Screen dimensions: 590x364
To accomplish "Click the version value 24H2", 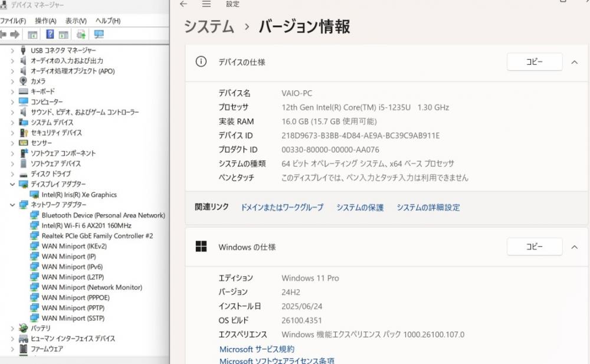I will click(290, 292).
